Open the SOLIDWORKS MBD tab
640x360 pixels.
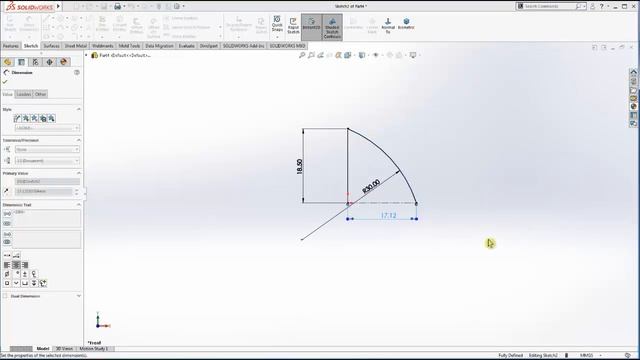(x=287, y=46)
